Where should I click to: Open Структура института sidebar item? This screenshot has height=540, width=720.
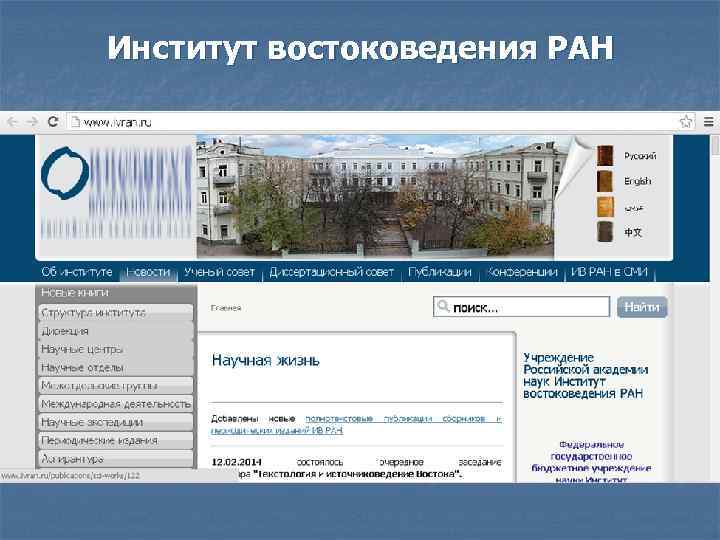click(116, 313)
